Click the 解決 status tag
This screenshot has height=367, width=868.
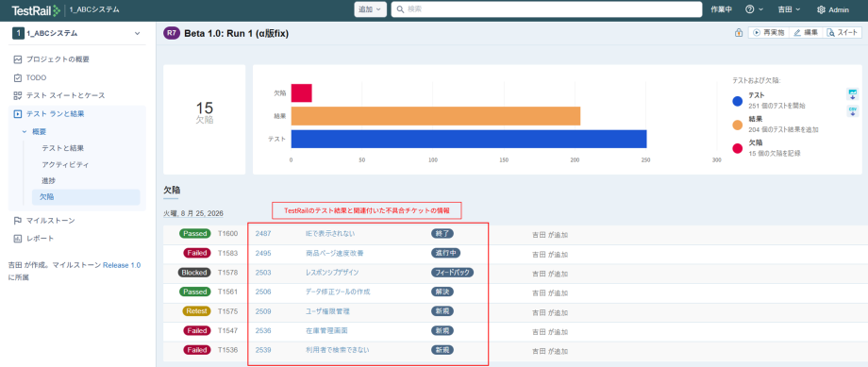coord(442,292)
